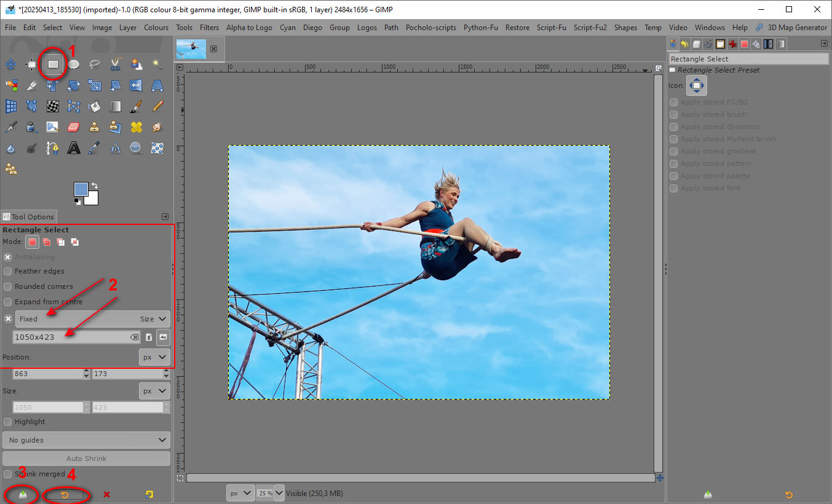The image size is (832, 504).
Task: Click the Auto Shrink button
Action: point(86,459)
